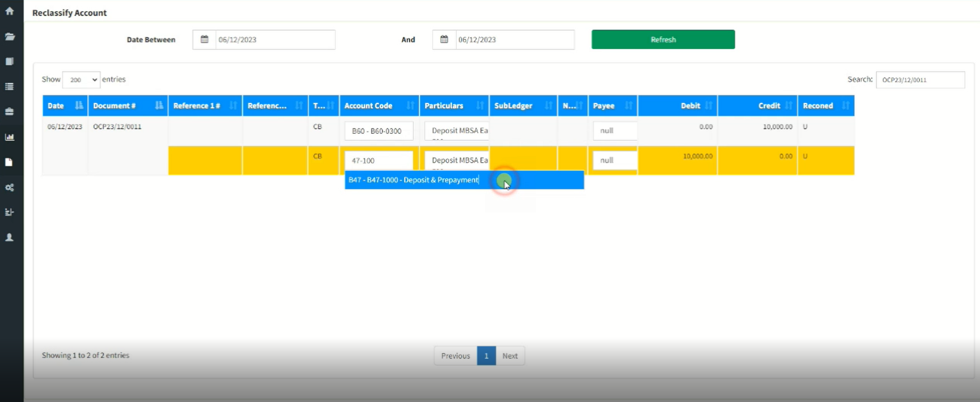
Task: Click the Next pagination button
Action: pos(510,356)
